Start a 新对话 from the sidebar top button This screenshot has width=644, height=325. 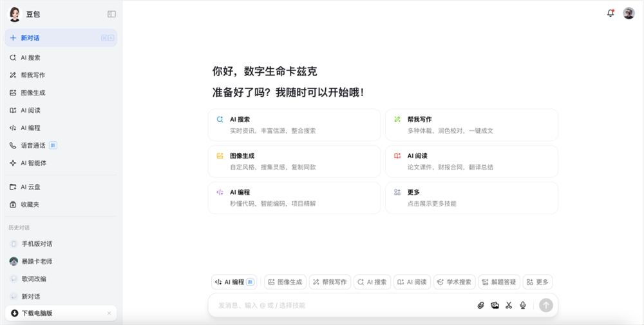61,38
